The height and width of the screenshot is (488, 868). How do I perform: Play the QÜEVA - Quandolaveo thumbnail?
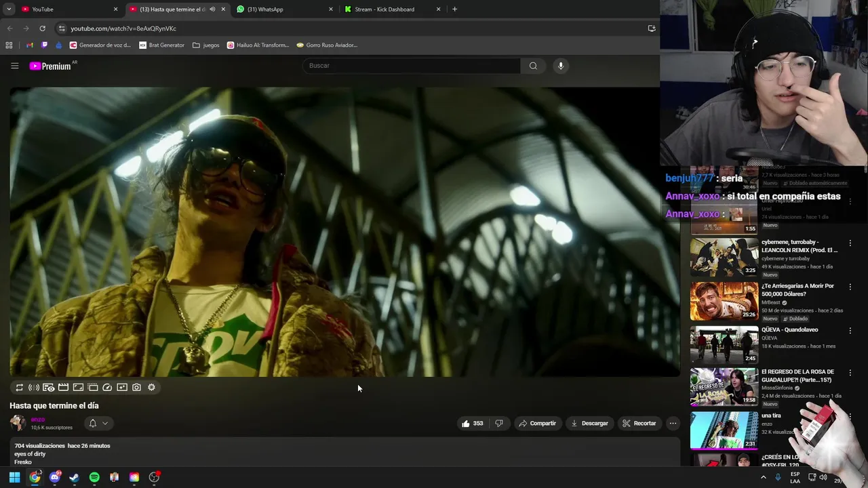pyautogui.click(x=724, y=345)
